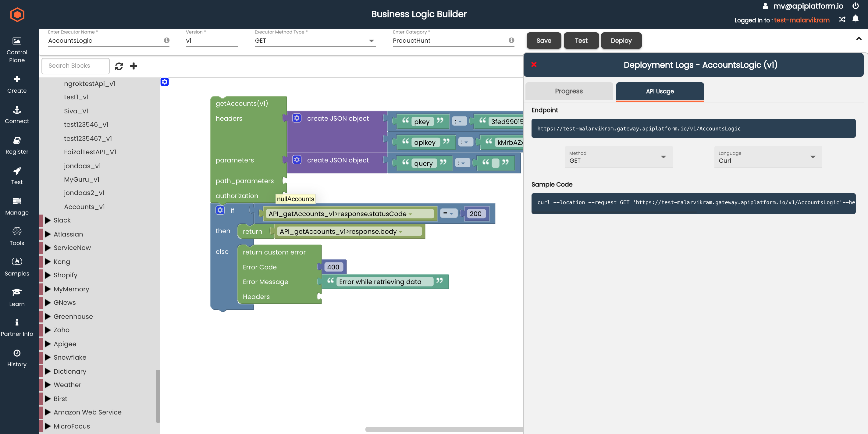Image resolution: width=868 pixels, height=434 pixels.
Task: Open the Language dropdown showing Curl
Action: [768, 157]
